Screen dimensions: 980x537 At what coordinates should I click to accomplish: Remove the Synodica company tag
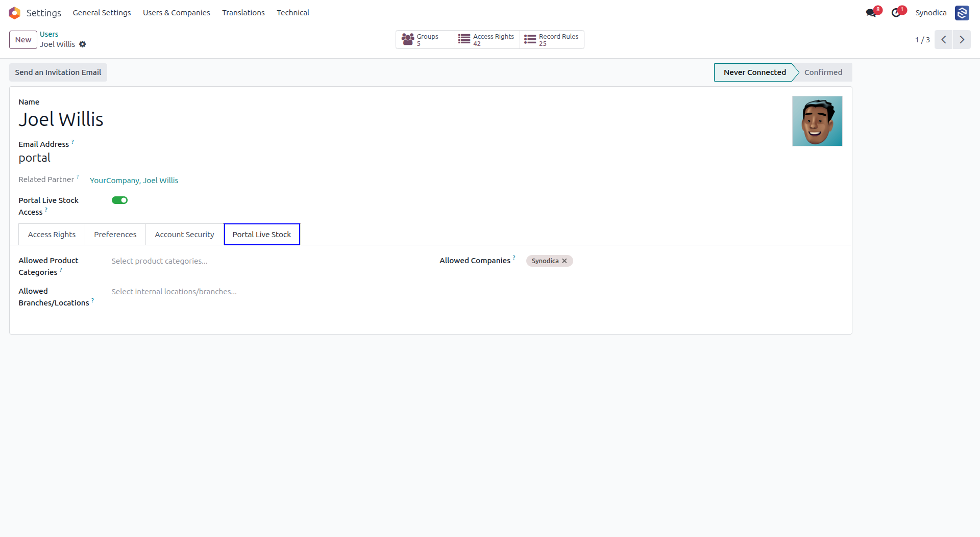point(565,261)
